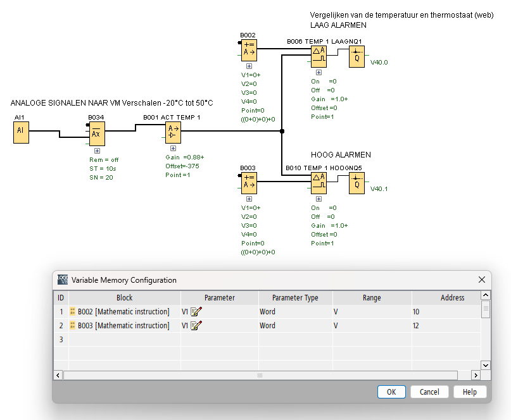Screen dimensions: 511x420
Task: Toggle parameter box below B002 block
Action: coord(249,66)
